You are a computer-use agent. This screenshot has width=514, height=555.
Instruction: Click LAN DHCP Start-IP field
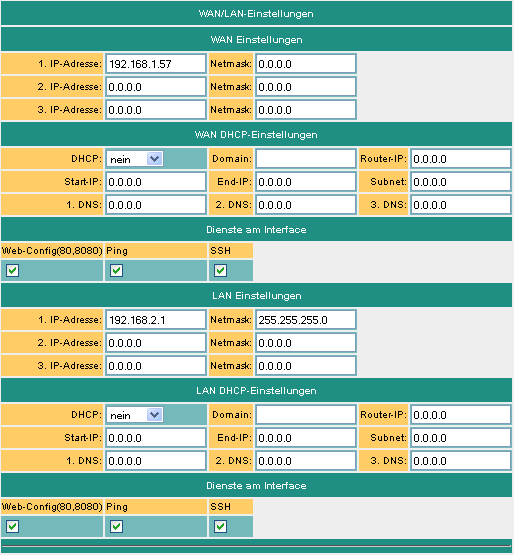coord(156,438)
